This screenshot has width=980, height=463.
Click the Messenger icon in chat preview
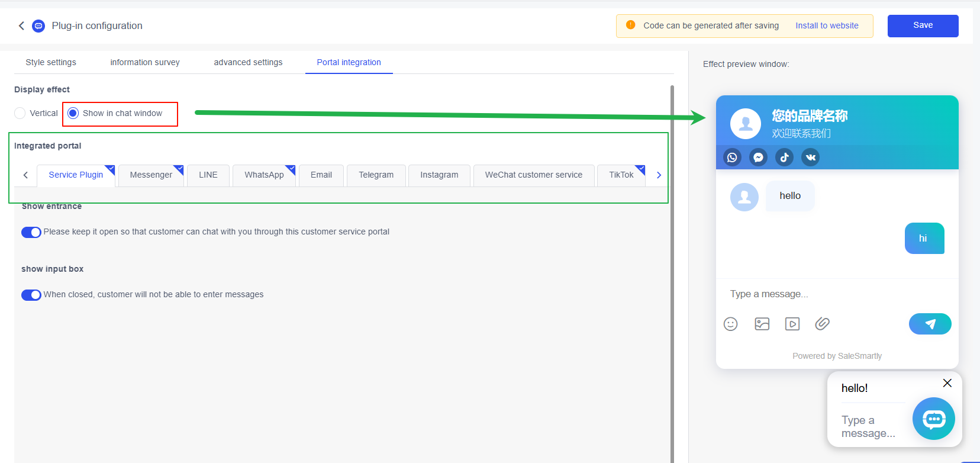click(758, 157)
